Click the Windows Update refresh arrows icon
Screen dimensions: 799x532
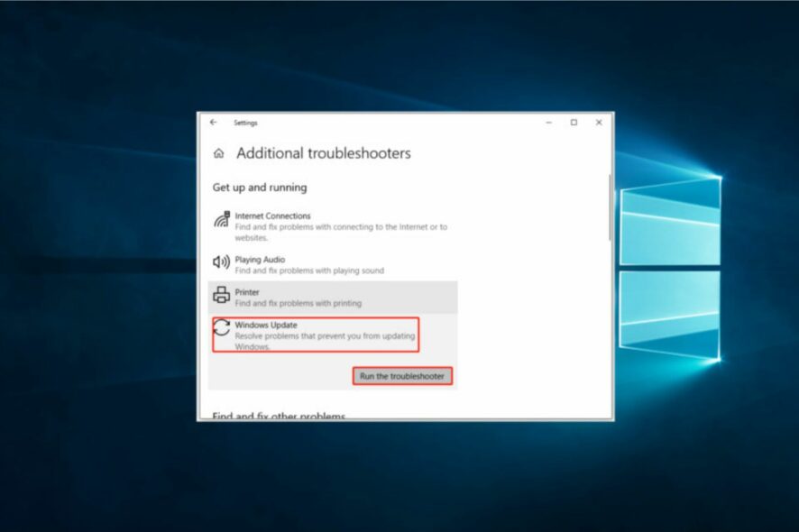click(x=221, y=327)
